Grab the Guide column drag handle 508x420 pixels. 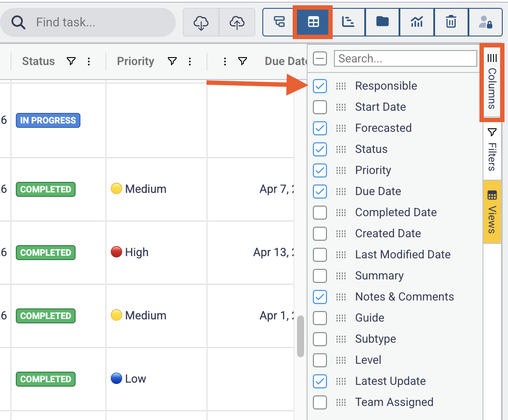[x=341, y=318]
